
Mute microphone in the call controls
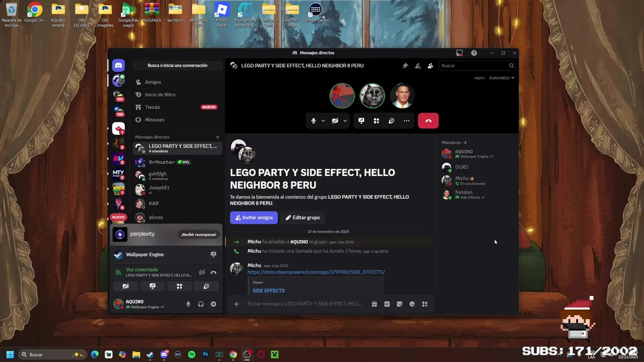pyautogui.click(x=313, y=121)
